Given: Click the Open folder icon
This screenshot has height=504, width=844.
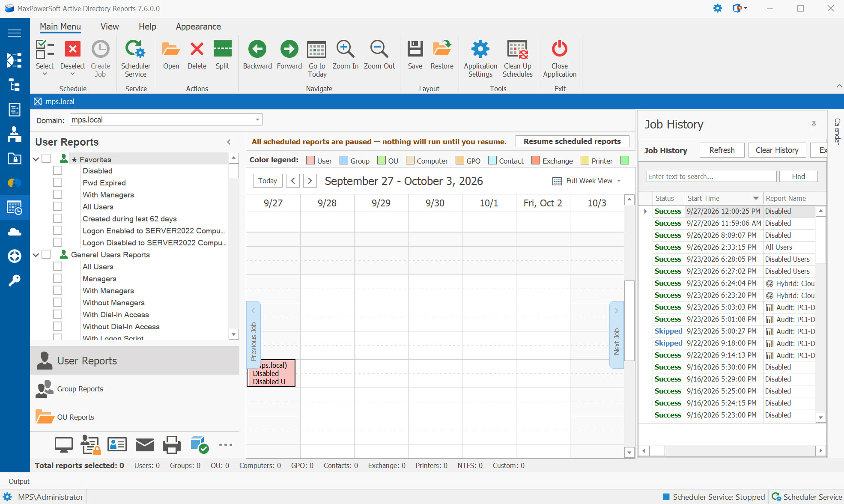Looking at the screenshot, I should (171, 49).
